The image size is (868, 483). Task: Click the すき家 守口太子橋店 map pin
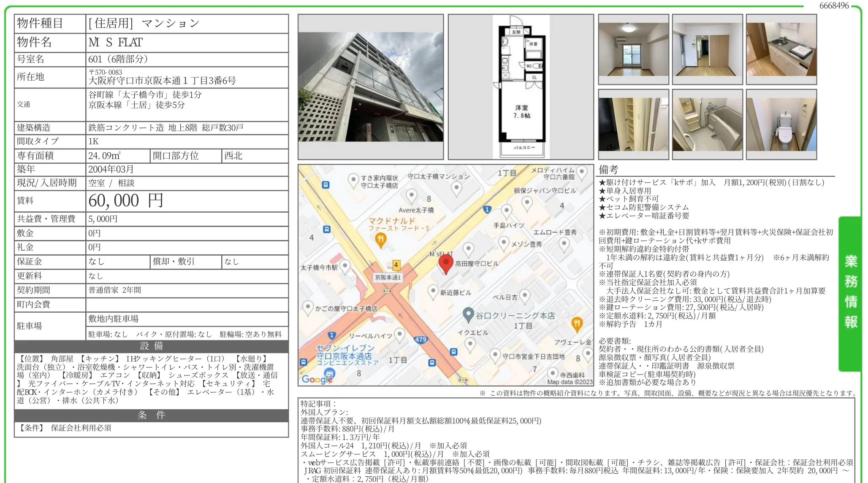coord(353,181)
